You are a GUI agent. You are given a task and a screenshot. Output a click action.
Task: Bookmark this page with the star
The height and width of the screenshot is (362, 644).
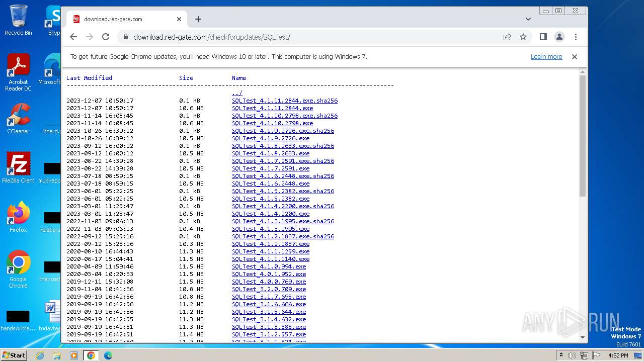[x=523, y=37]
